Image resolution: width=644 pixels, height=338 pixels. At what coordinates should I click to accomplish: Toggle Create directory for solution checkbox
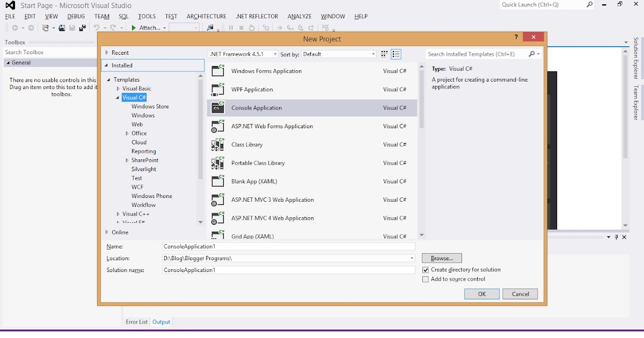(x=426, y=270)
